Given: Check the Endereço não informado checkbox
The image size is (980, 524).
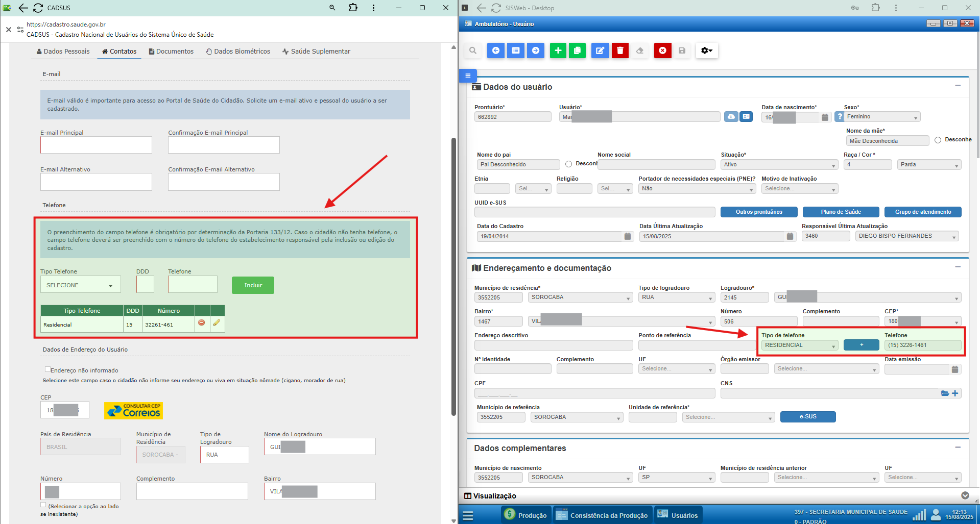Looking at the screenshot, I should [47, 369].
